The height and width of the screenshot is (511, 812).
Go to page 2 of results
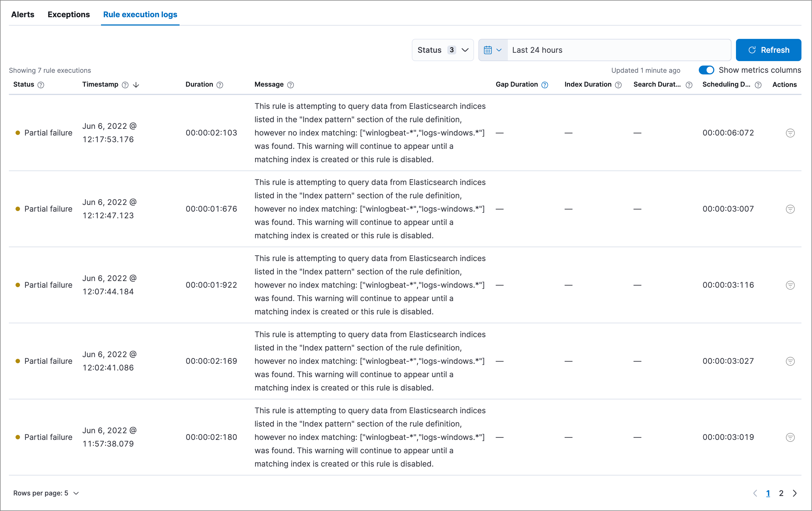click(x=781, y=493)
